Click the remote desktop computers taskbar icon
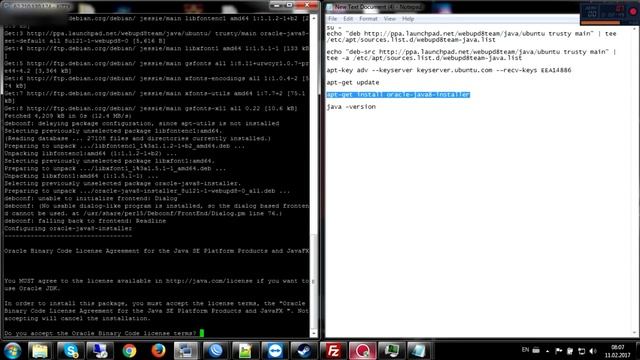Viewport: 640px width, 360px height. (x=99, y=351)
